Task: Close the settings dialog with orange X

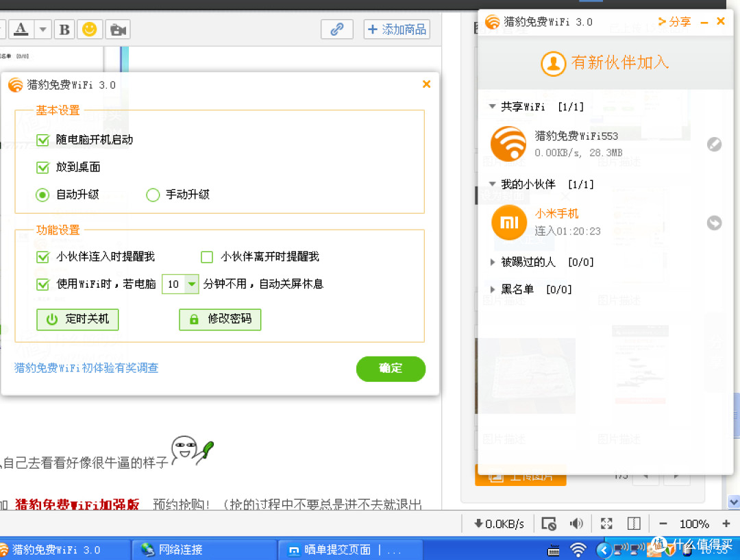Action: click(427, 84)
